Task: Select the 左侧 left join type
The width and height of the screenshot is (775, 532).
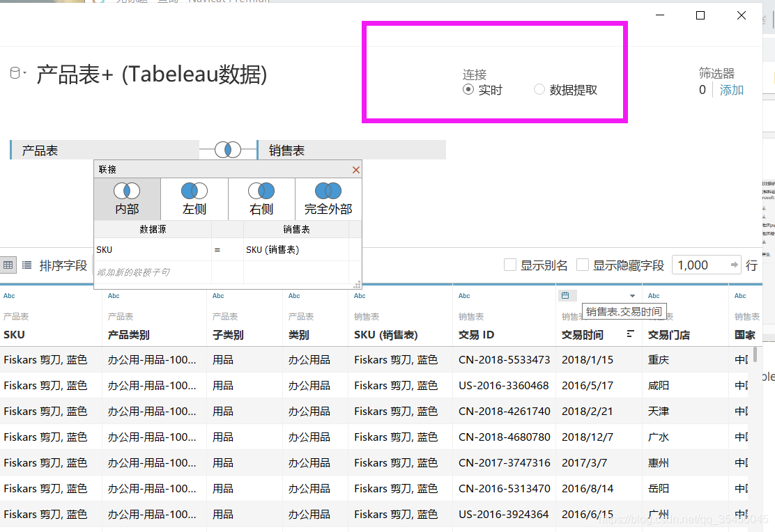Action: click(x=194, y=198)
